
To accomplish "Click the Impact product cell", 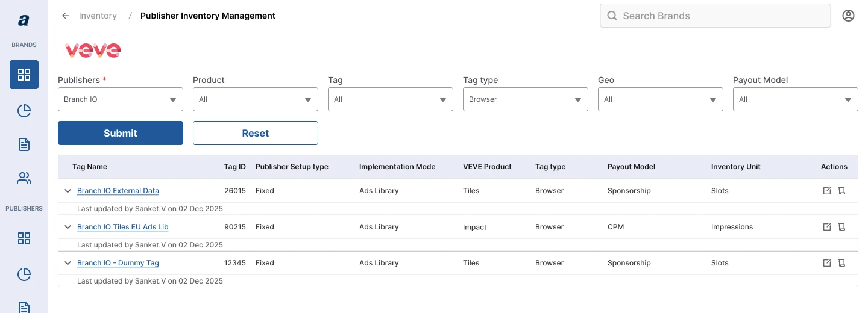I will [474, 227].
